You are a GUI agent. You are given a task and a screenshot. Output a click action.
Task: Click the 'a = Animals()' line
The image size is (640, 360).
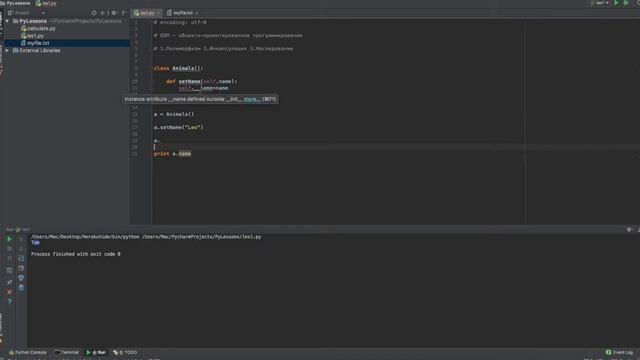click(x=174, y=114)
